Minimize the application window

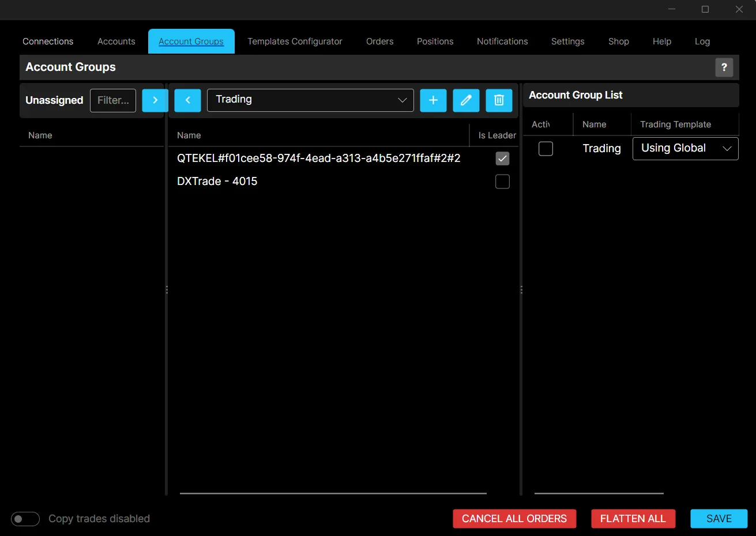(672, 9)
